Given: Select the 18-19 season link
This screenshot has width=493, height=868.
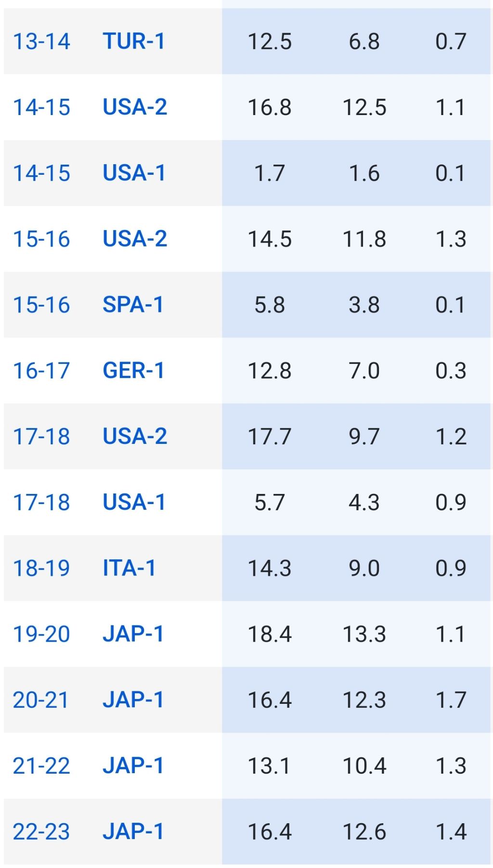Looking at the screenshot, I should pyautogui.click(x=41, y=569).
